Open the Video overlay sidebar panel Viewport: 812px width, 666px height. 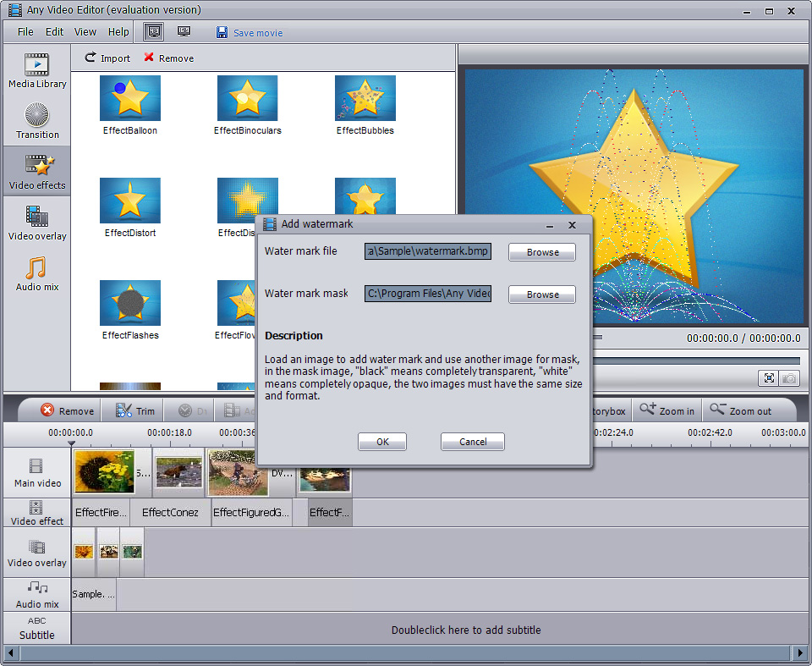pyautogui.click(x=36, y=223)
